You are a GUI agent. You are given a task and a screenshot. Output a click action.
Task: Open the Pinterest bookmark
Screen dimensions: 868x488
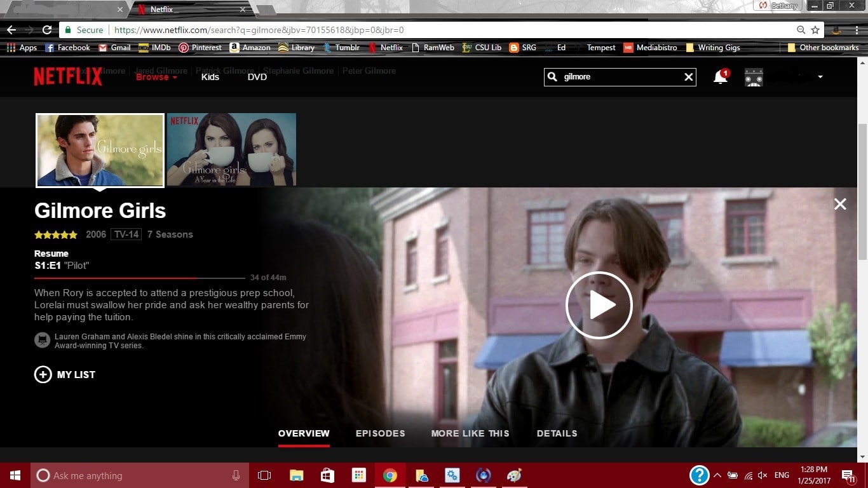pyautogui.click(x=200, y=48)
